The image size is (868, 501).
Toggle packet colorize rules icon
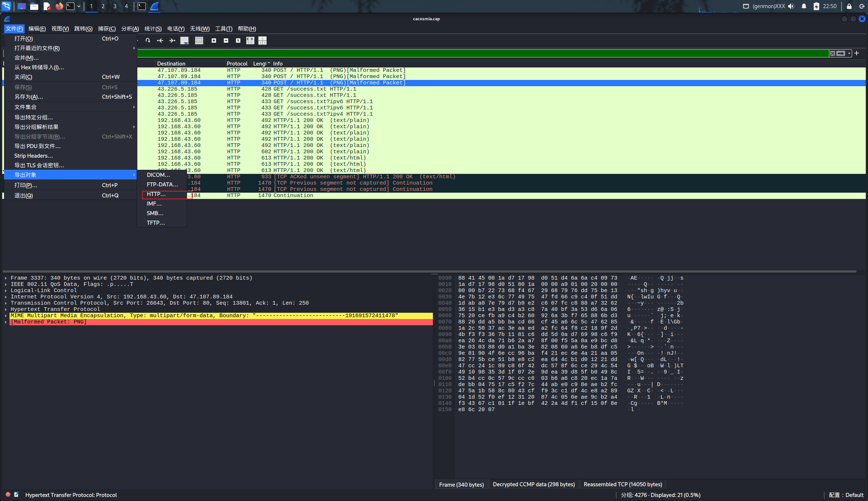(x=199, y=41)
